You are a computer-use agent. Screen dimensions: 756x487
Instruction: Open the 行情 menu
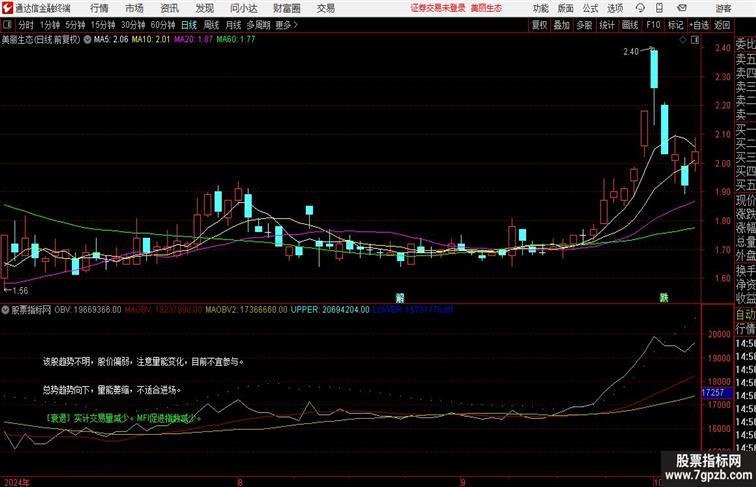click(99, 8)
